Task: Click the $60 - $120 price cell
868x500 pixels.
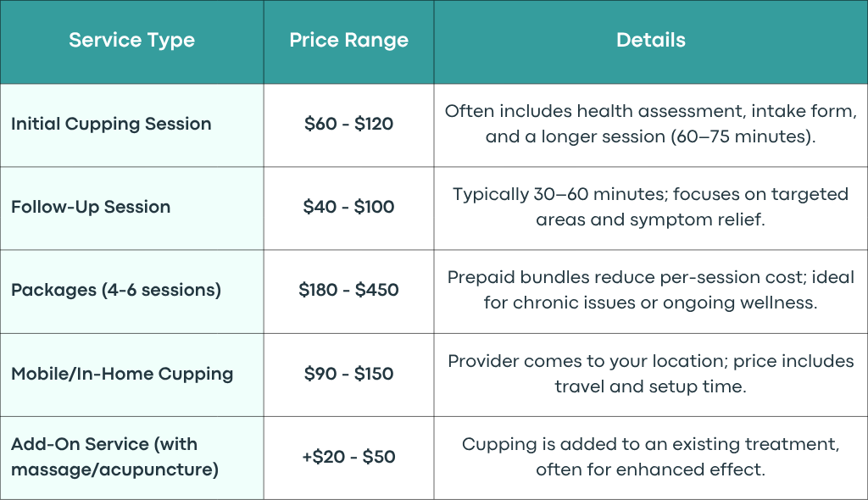Action: click(x=348, y=124)
